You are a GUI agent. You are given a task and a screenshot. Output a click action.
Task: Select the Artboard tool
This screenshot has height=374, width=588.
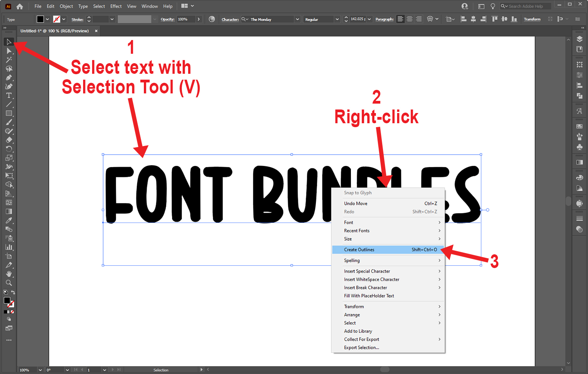click(9, 256)
